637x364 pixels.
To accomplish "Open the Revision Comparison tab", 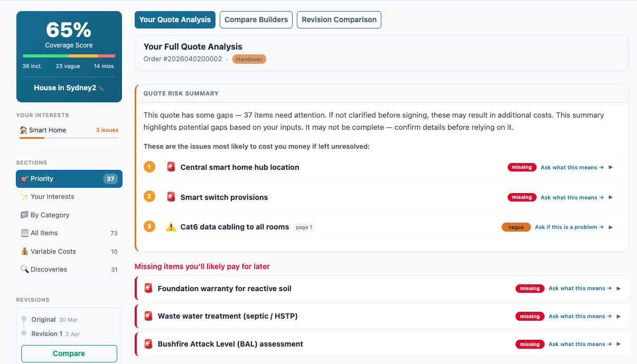I will coord(339,20).
